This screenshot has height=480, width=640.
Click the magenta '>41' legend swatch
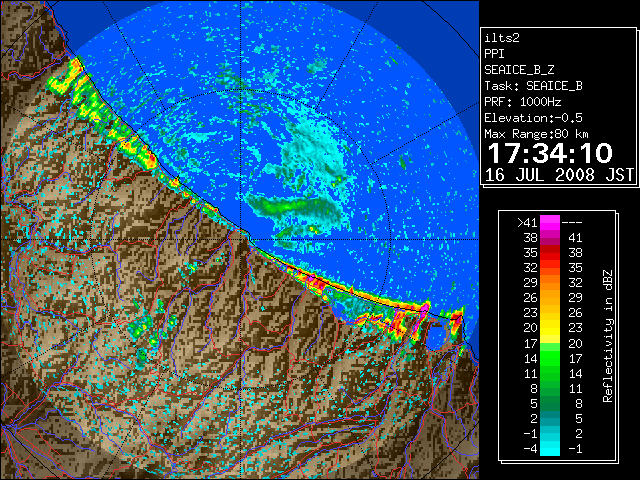coord(550,222)
